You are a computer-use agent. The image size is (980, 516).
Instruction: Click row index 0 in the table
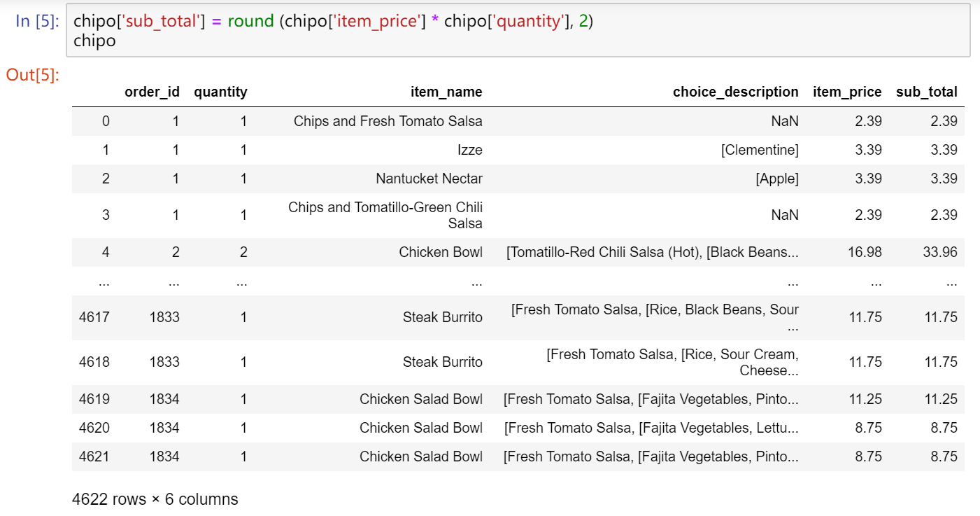[x=106, y=121]
